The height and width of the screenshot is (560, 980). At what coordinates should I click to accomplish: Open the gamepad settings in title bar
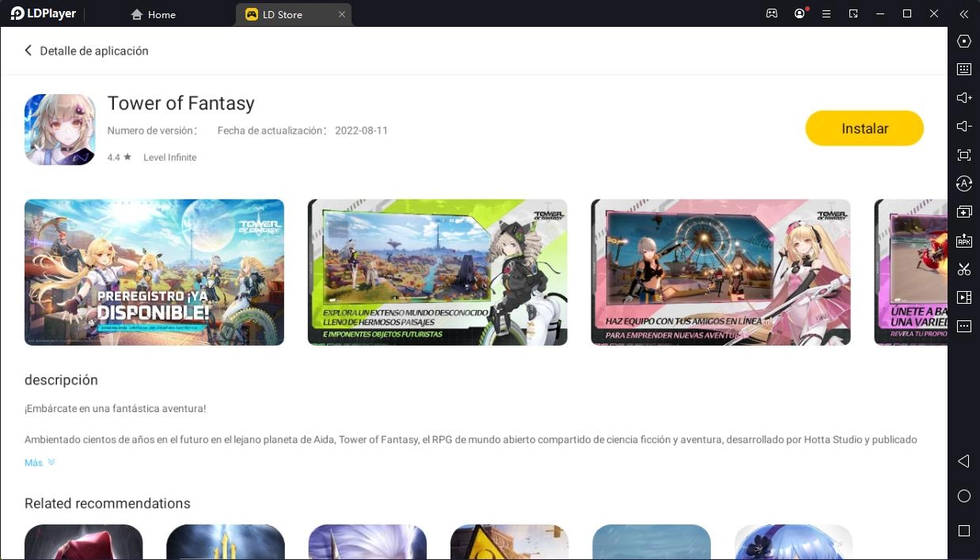coord(772,13)
